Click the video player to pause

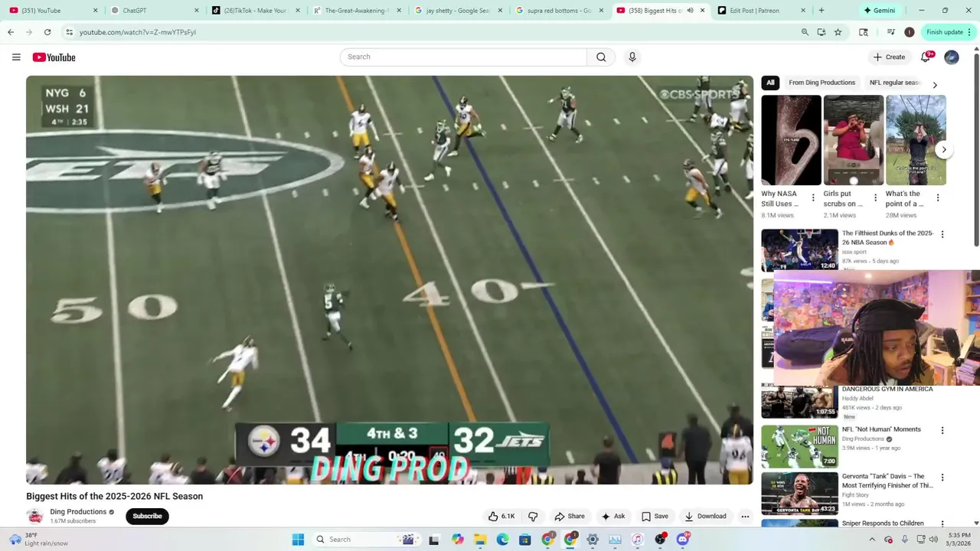[x=390, y=280]
